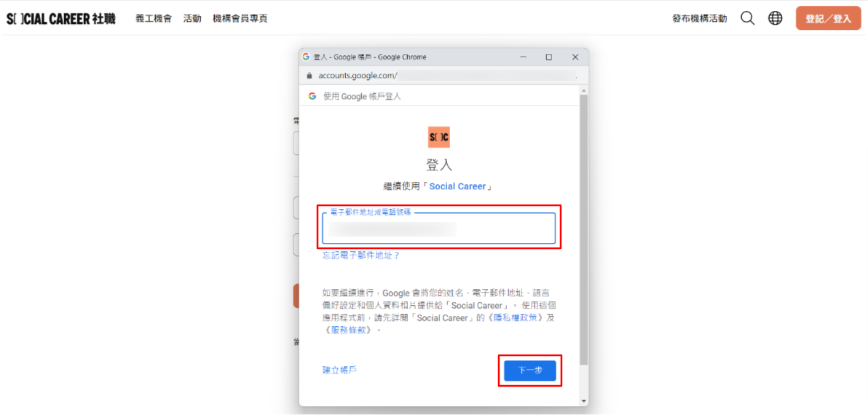Open the 活動 menu item
This screenshot has height=415, width=868.
pos(192,19)
